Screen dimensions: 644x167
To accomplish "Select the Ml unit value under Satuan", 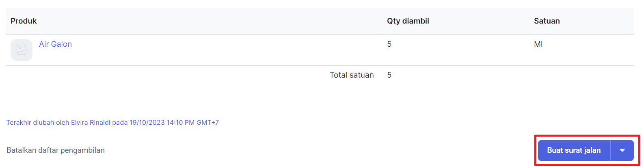I will (x=538, y=44).
